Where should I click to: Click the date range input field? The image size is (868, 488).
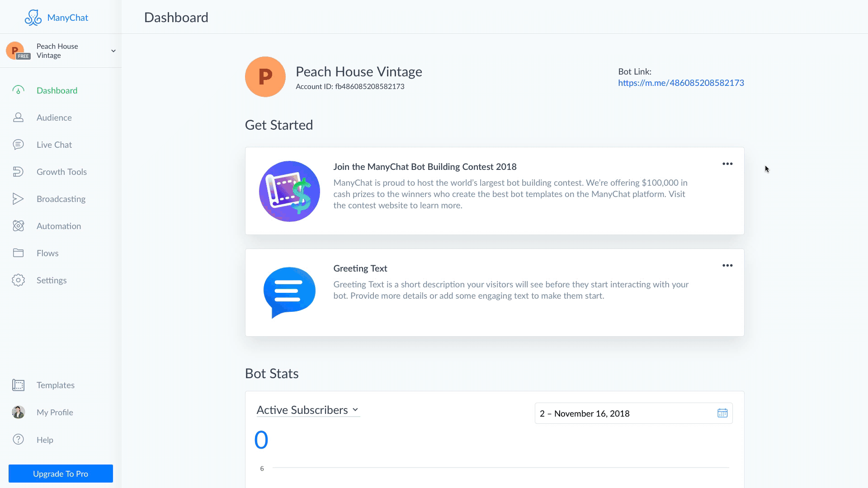tap(624, 413)
